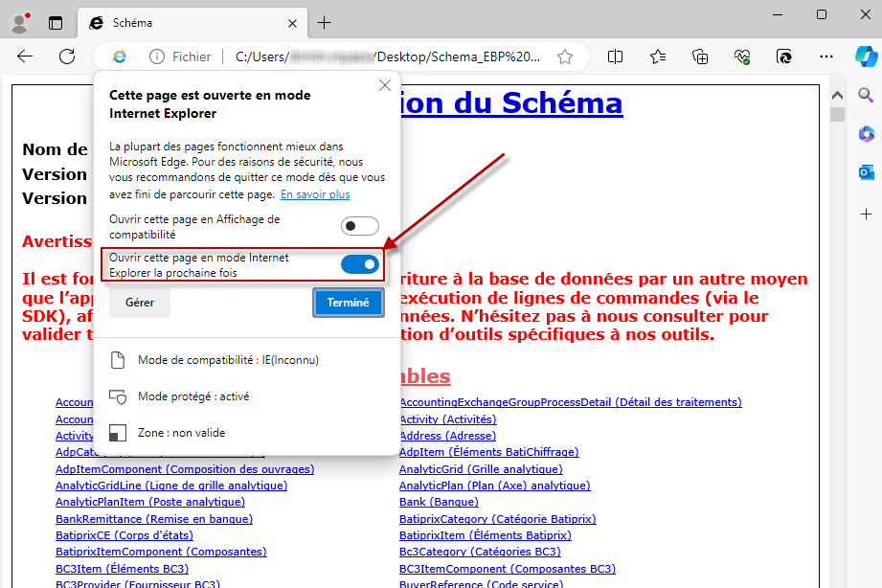882x588 pixels.
Task: Open the Bc3Category (Catégories BC3) link
Action: click(481, 552)
